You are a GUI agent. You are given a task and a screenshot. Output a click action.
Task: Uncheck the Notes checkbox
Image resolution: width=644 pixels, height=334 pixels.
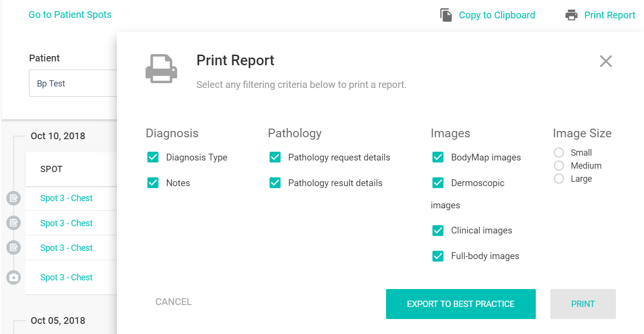click(x=153, y=183)
